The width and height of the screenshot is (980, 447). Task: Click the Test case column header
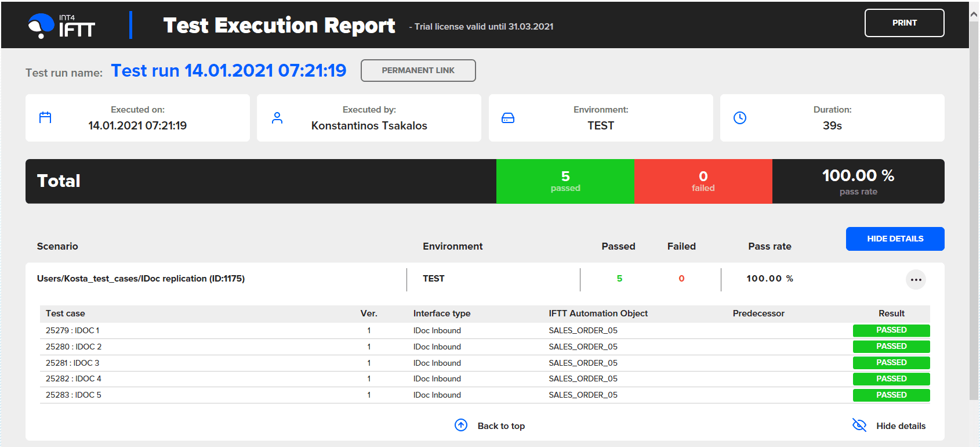pos(66,313)
